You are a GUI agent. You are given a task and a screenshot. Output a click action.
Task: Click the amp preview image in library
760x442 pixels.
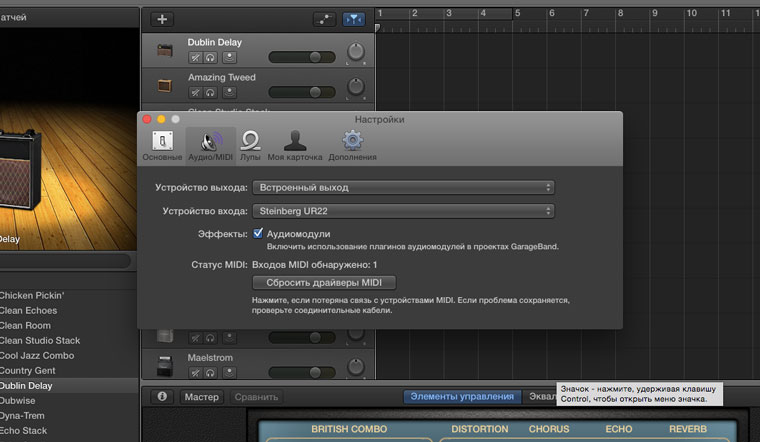pyautogui.click(x=69, y=138)
